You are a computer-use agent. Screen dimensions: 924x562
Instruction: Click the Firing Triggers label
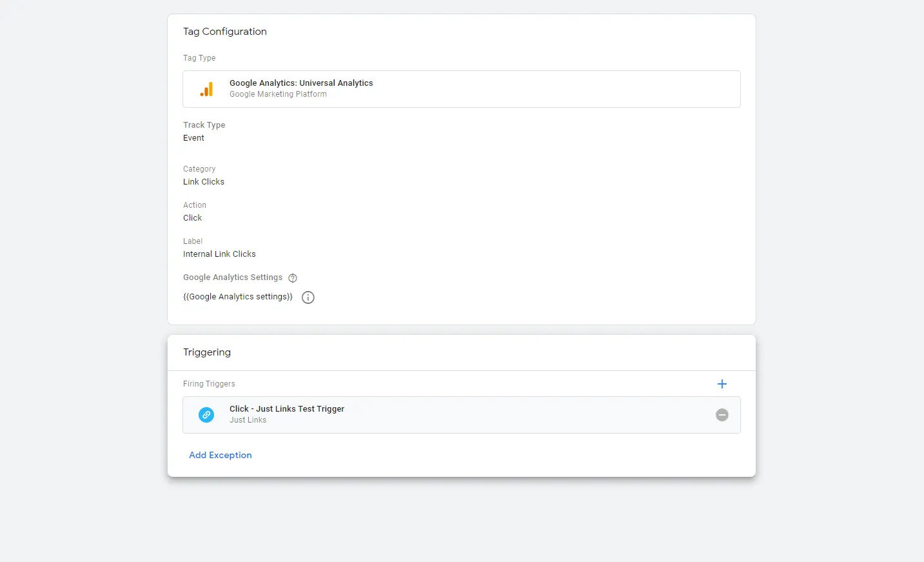pyautogui.click(x=209, y=384)
